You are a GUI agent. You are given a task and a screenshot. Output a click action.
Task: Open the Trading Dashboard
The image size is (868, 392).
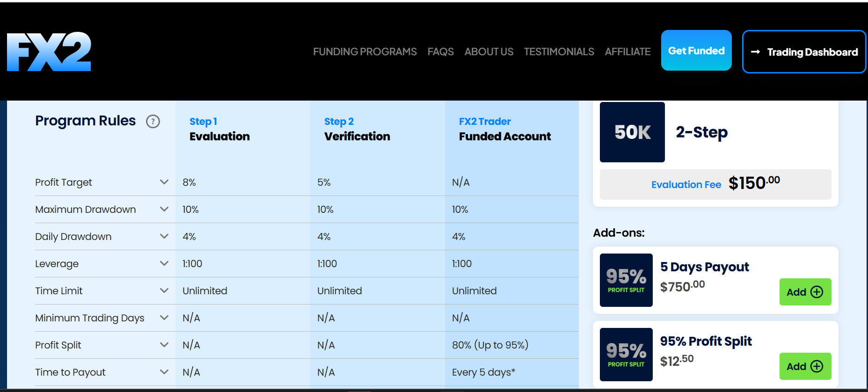coord(804,52)
